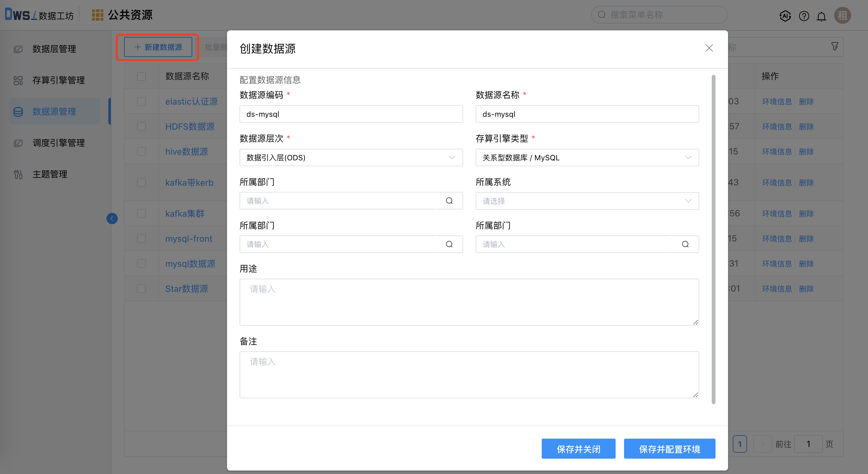Click the AI assistant icon in top bar

pos(785,15)
